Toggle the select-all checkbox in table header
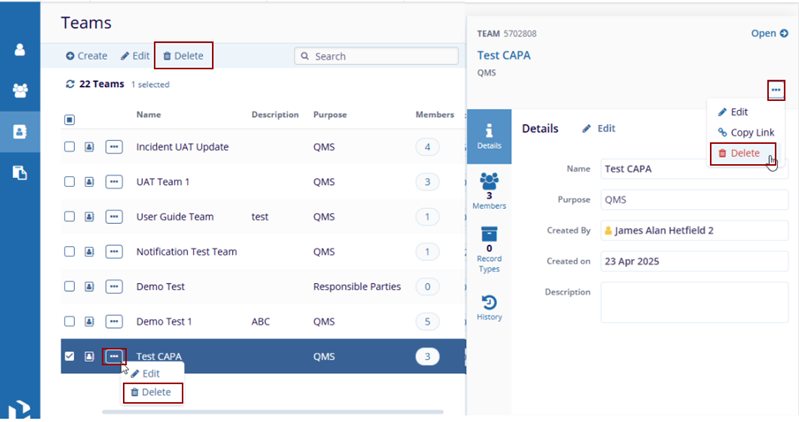The image size is (799, 422). pyautogui.click(x=69, y=120)
